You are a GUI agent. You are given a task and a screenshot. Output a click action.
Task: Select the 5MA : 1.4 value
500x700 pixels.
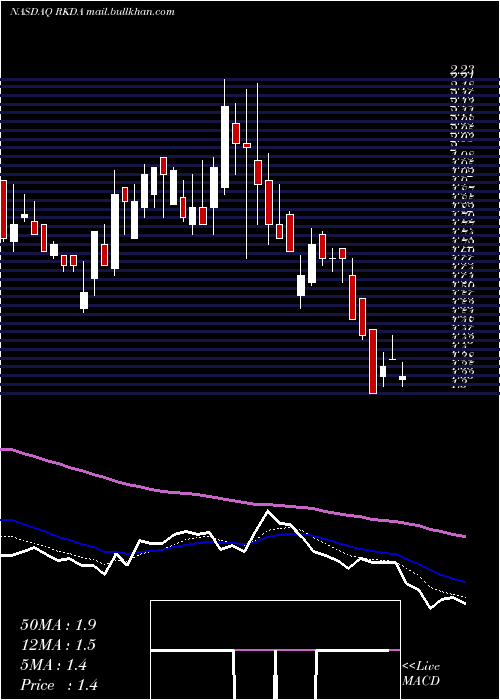(x=54, y=665)
